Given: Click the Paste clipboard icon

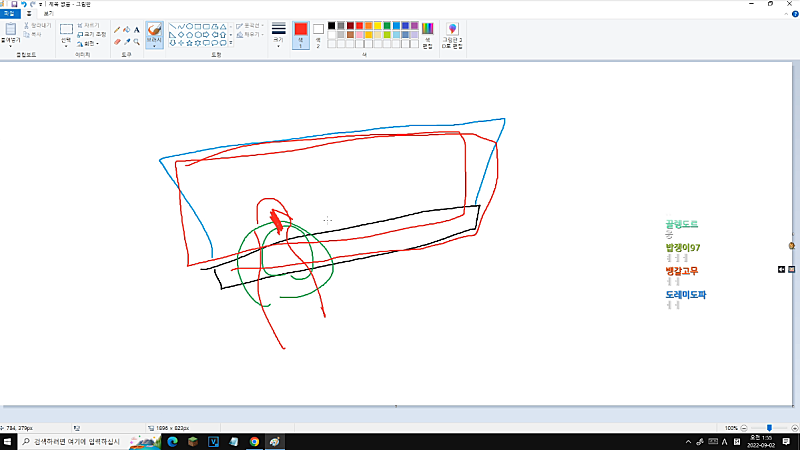Looking at the screenshot, I should [x=10, y=29].
